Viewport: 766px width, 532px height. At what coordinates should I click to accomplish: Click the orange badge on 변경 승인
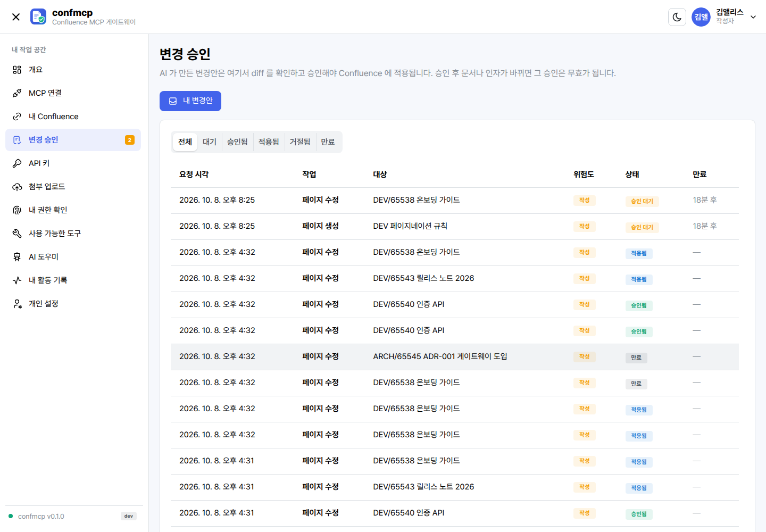point(130,140)
